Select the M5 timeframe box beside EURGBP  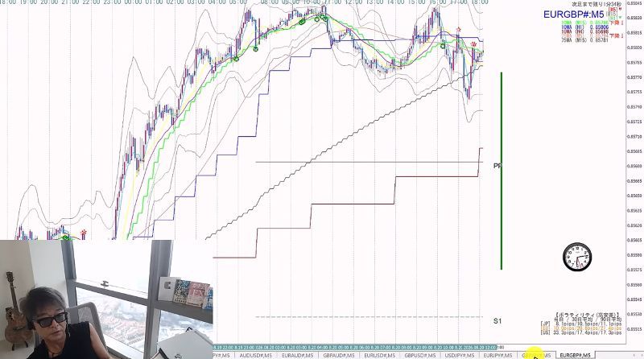[x=613, y=9]
